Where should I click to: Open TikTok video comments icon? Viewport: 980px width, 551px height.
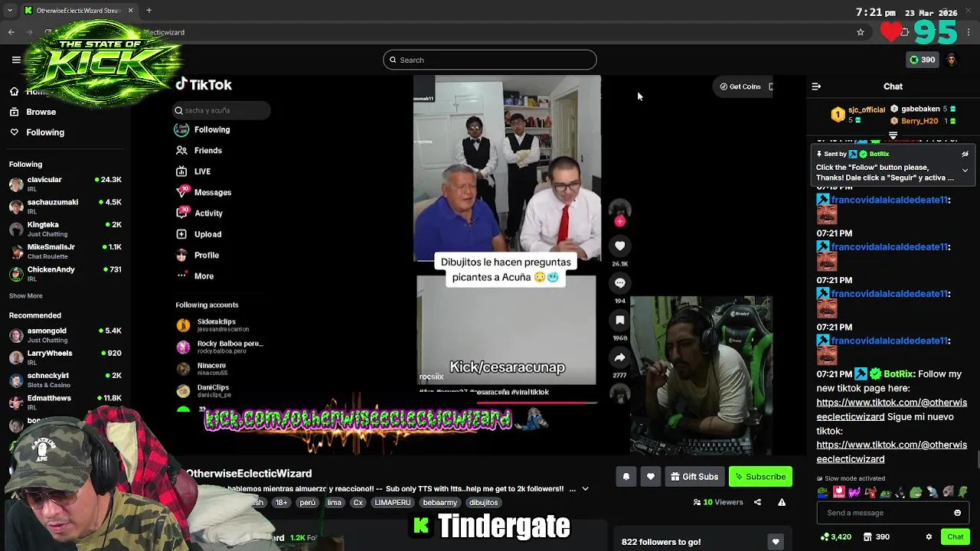[620, 283]
